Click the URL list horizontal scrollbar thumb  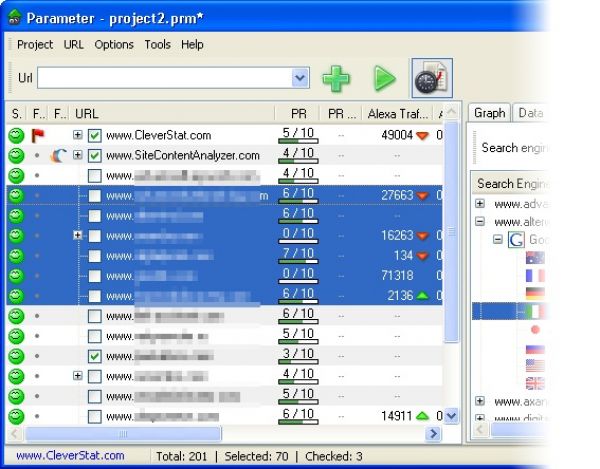[x=123, y=433]
